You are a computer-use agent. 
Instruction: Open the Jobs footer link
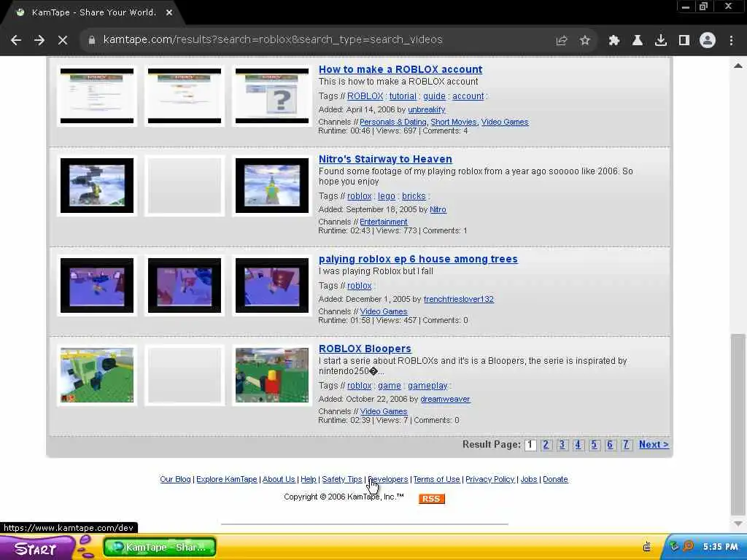pos(529,480)
